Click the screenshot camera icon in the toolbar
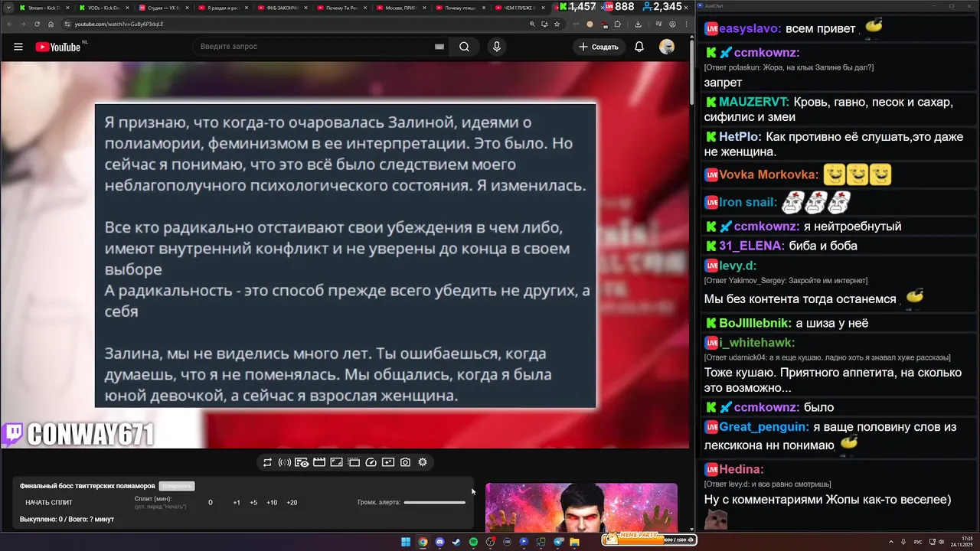The width and height of the screenshot is (980, 551). pyautogui.click(x=405, y=462)
